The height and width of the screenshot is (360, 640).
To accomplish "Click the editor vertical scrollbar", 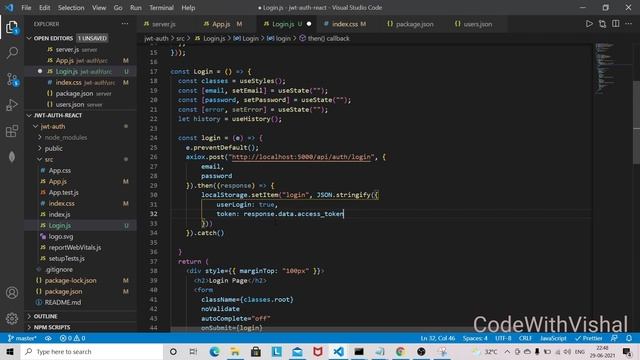I will click(636, 122).
